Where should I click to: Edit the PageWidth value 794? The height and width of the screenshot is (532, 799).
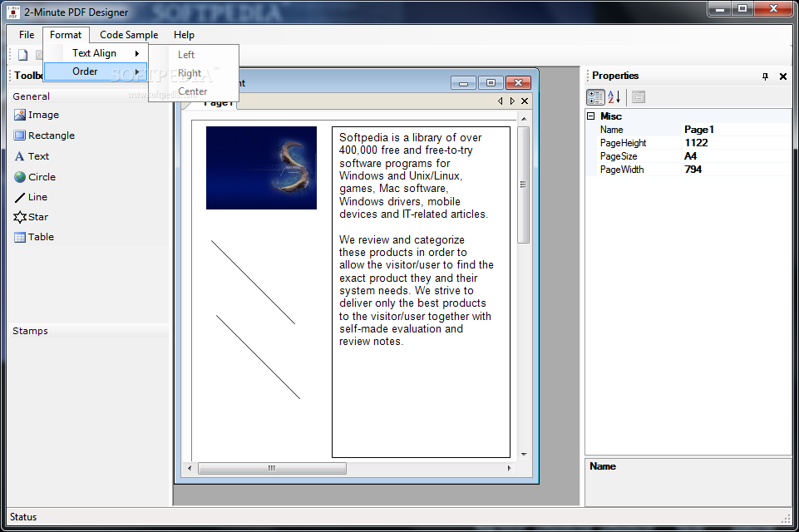pyautogui.click(x=737, y=170)
